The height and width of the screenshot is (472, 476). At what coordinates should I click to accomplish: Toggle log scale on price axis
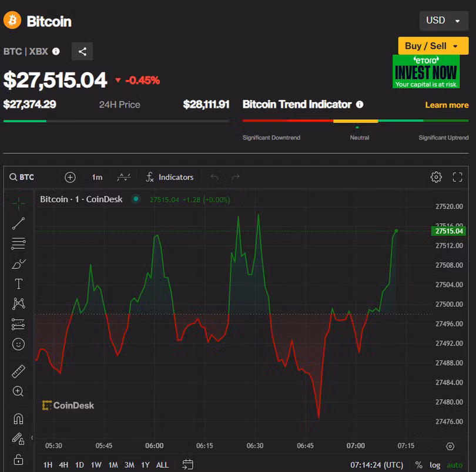click(435, 465)
